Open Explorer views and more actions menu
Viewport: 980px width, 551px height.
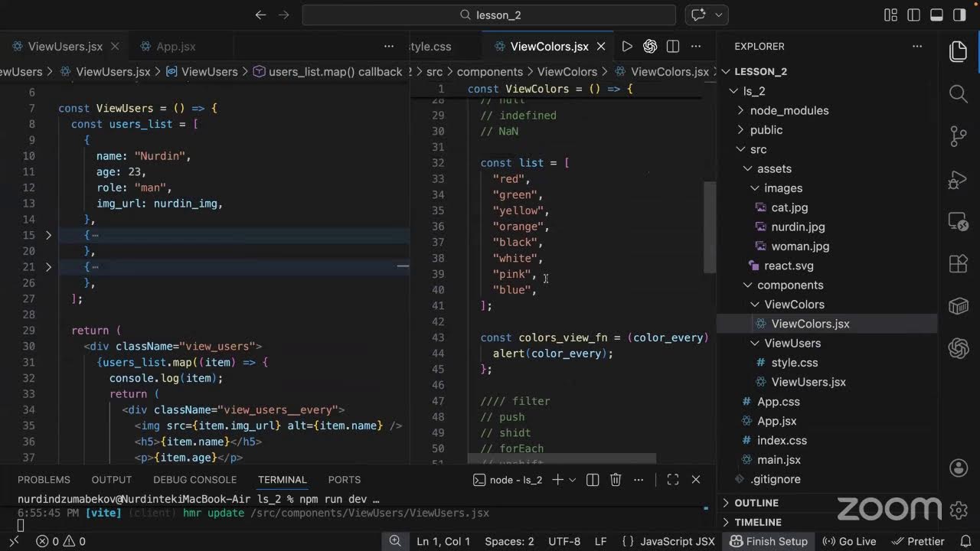(917, 47)
